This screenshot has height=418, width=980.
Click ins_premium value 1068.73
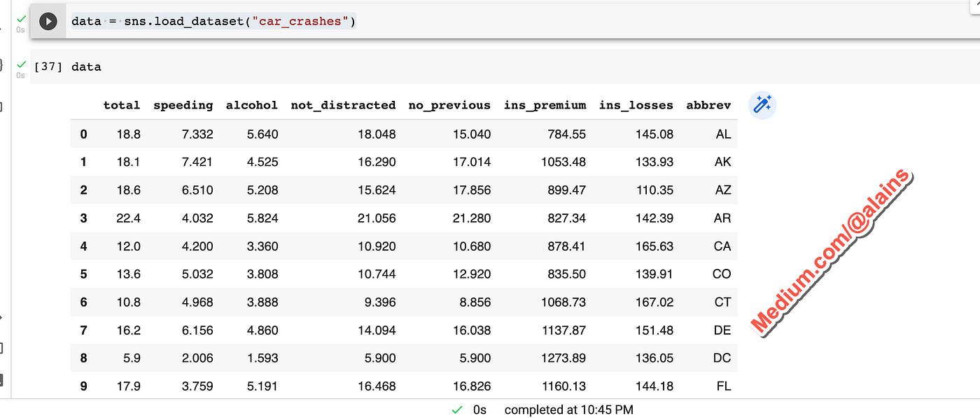click(x=564, y=302)
